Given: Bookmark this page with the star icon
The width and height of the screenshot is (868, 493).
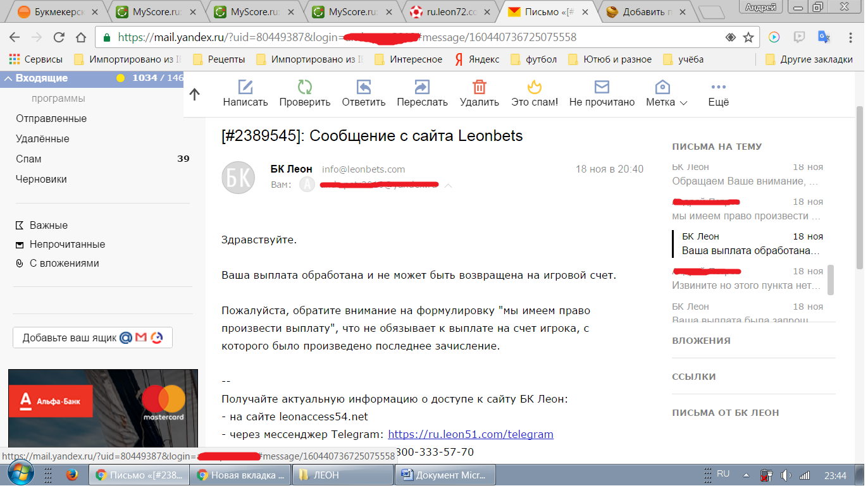Looking at the screenshot, I should tap(748, 37).
